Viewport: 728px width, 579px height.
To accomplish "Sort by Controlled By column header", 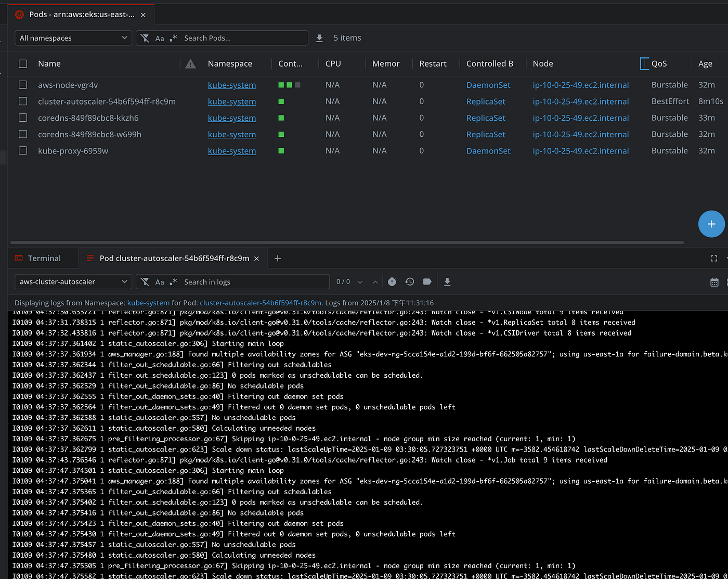I will [x=490, y=63].
